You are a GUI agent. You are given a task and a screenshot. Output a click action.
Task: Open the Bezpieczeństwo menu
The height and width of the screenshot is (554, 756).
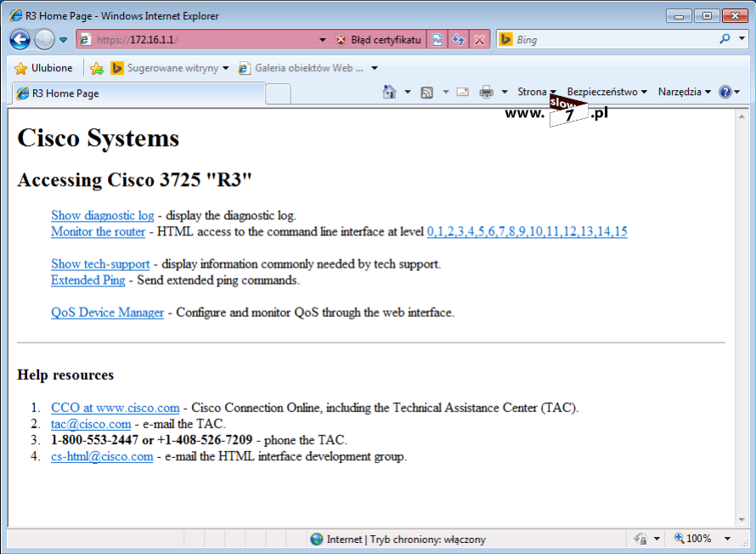[607, 92]
